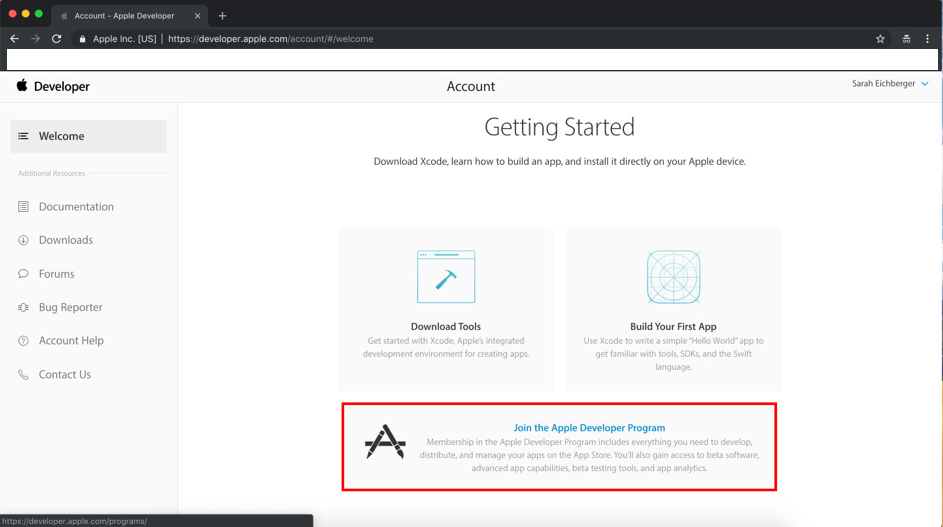This screenshot has height=527, width=943.
Task: Click the App Store pencil-and-brush A icon
Action: tap(385, 442)
